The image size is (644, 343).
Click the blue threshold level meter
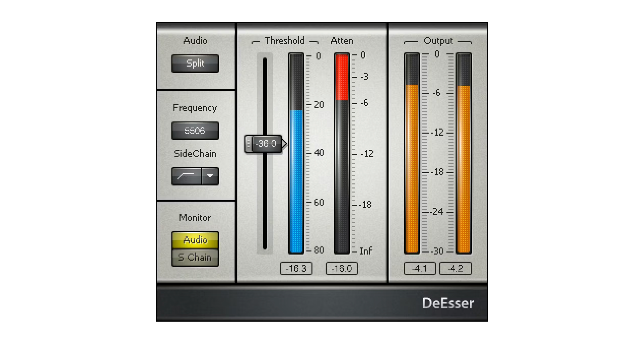pos(296,153)
